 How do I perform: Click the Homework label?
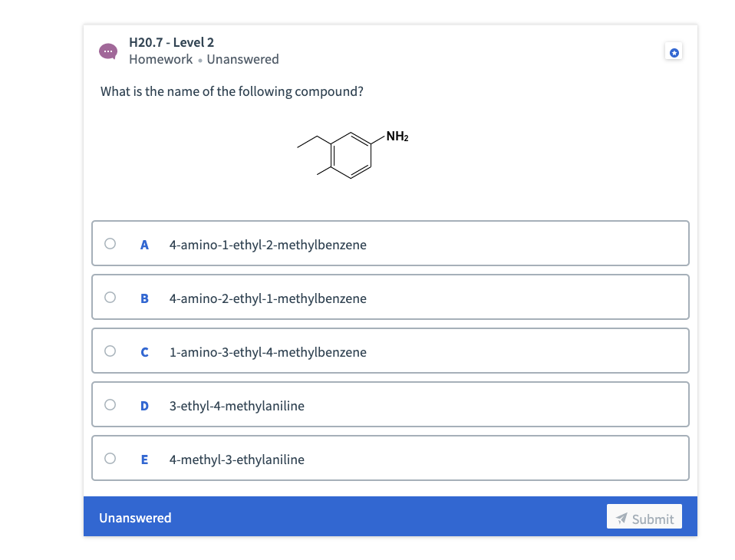[x=160, y=59]
